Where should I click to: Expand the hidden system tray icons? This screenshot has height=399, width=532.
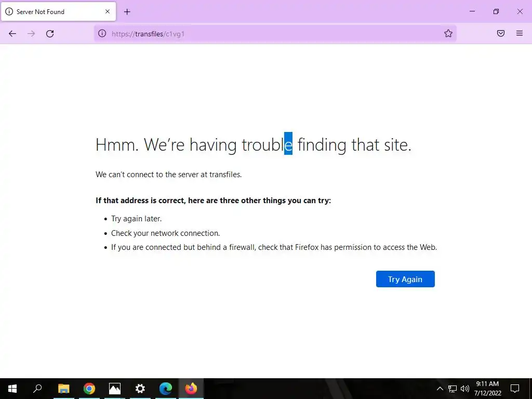(440, 389)
